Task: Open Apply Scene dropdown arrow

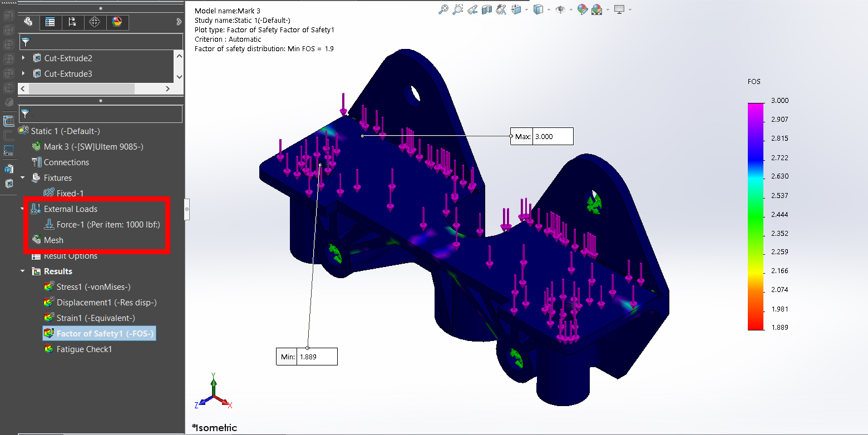Action: [607, 10]
